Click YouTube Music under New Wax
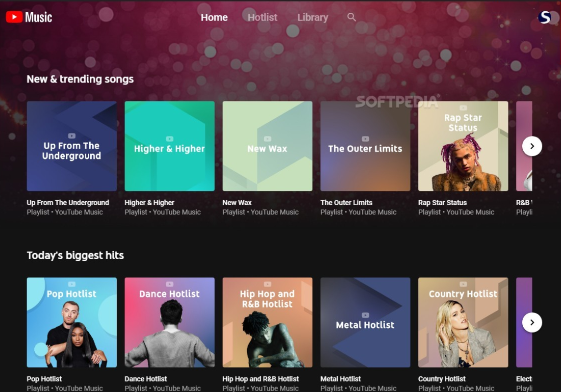 275,212
